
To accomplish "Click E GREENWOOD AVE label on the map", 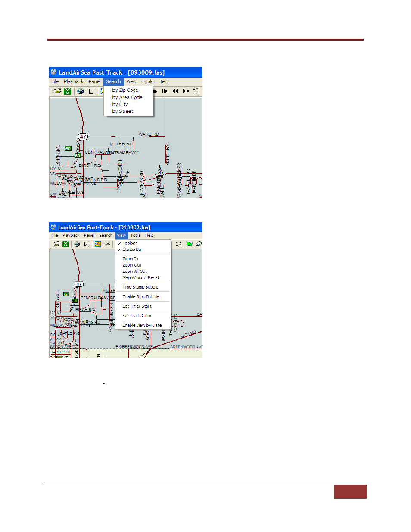I will (x=134, y=347).
